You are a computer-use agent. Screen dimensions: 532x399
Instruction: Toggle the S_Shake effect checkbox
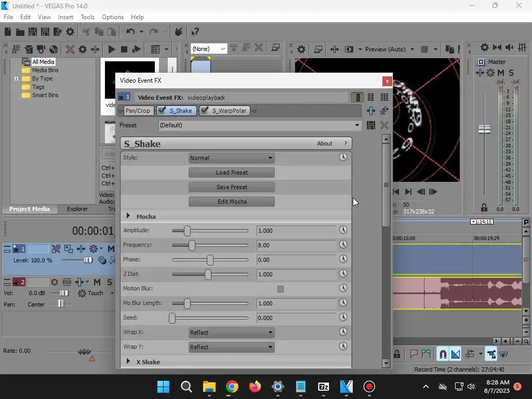tap(162, 110)
